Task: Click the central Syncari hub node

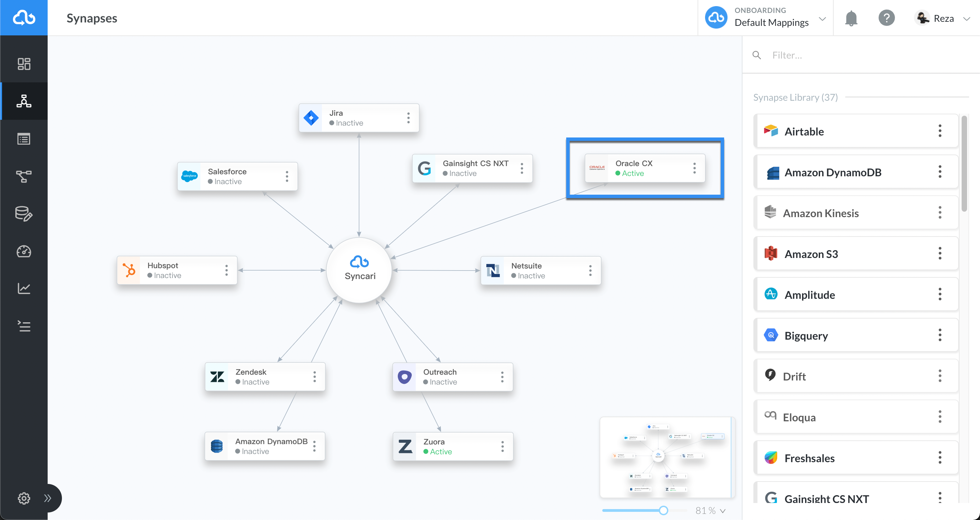Action: pyautogui.click(x=359, y=270)
